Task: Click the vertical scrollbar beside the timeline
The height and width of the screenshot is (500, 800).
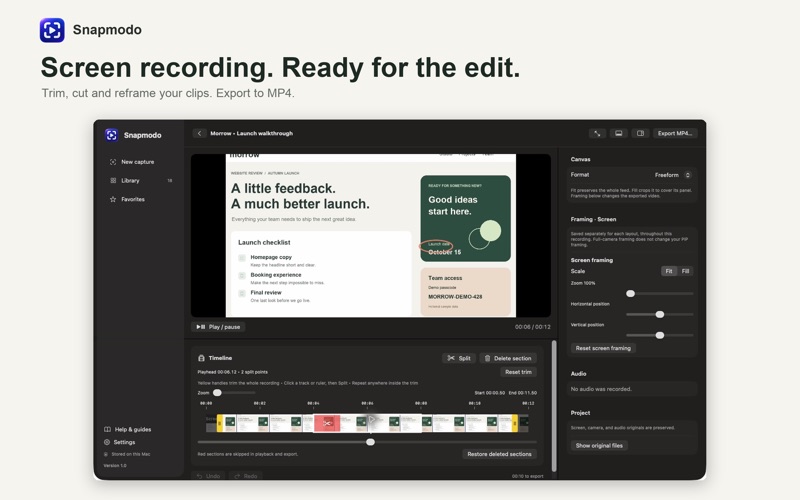Action: 554,406
